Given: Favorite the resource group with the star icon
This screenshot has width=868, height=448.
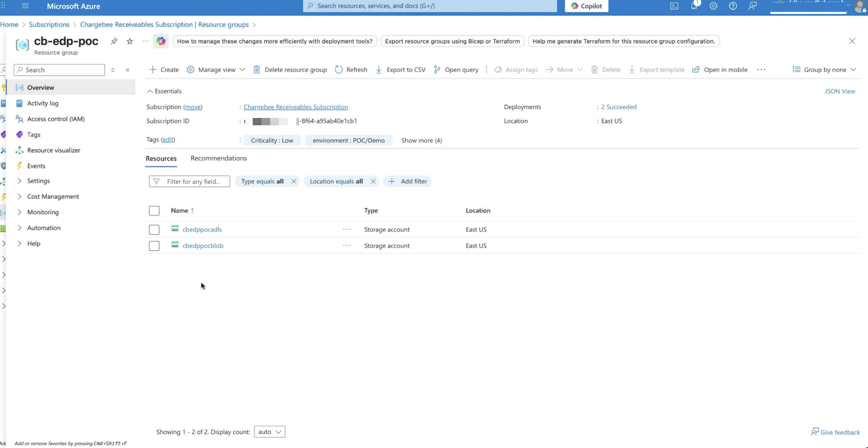Looking at the screenshot, I should (130, 41).
